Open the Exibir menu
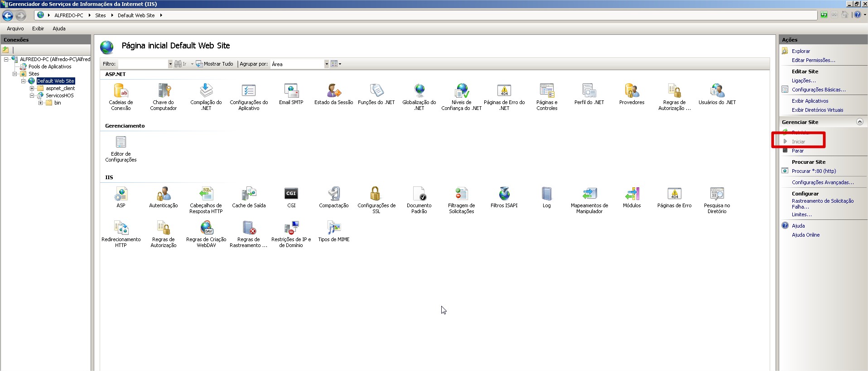Screen dimensions: 868x371 [x=38, y=29]
